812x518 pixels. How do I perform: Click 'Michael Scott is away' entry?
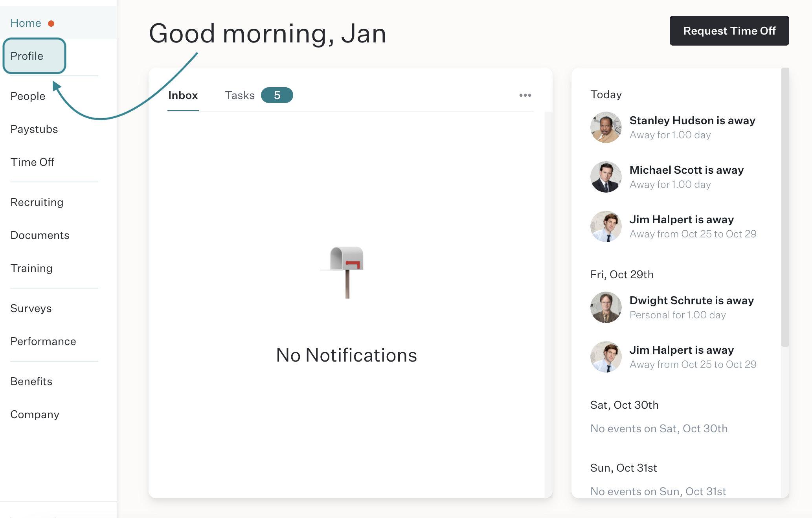[x=686, y=170]
